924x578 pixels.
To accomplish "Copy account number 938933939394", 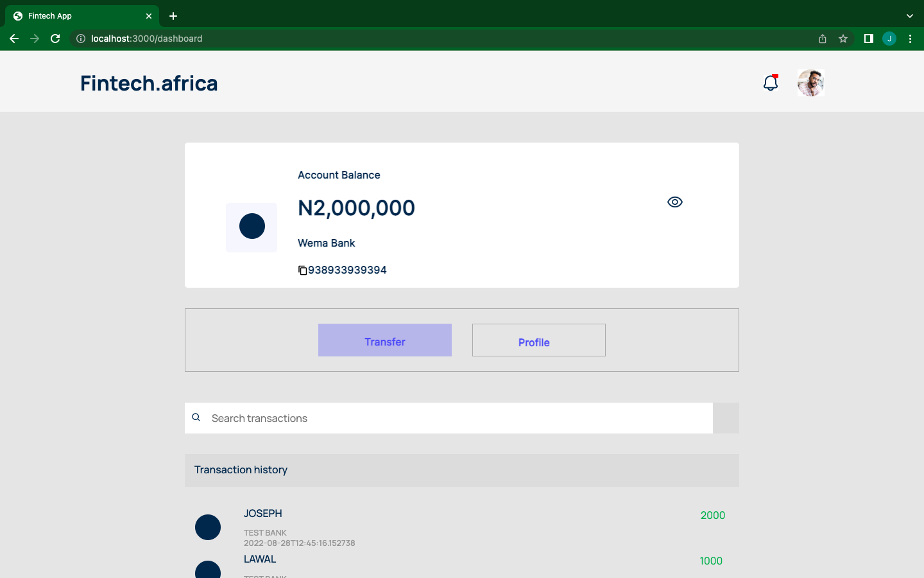I will tap(302, 270).
